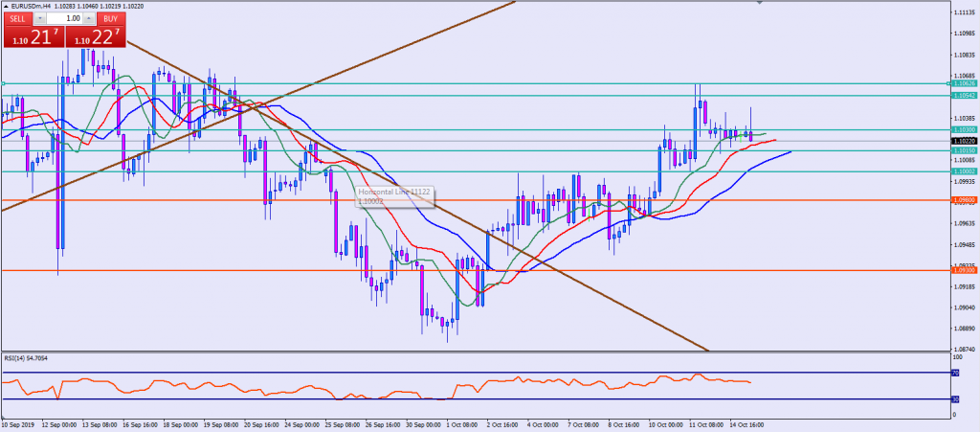This screenshot has height=432, width=980.
Task: Click the BUY button label
Action: pyautogui.click(x=111, y=18)
